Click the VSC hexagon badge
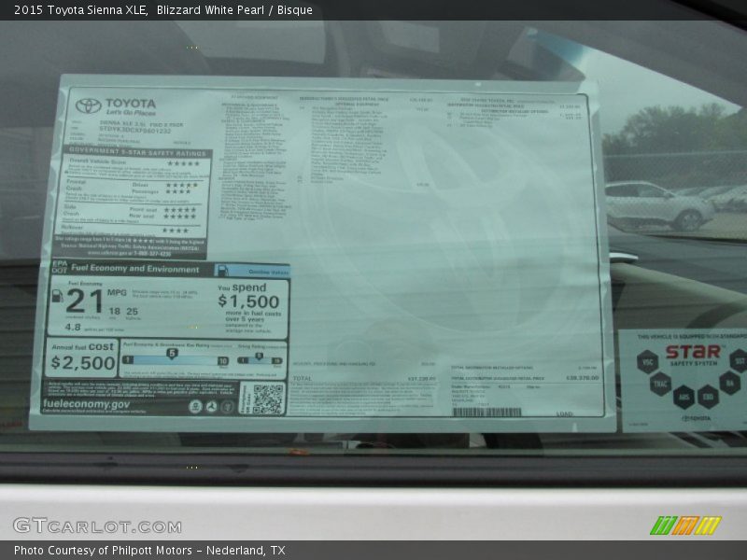 tap(647, 361)
